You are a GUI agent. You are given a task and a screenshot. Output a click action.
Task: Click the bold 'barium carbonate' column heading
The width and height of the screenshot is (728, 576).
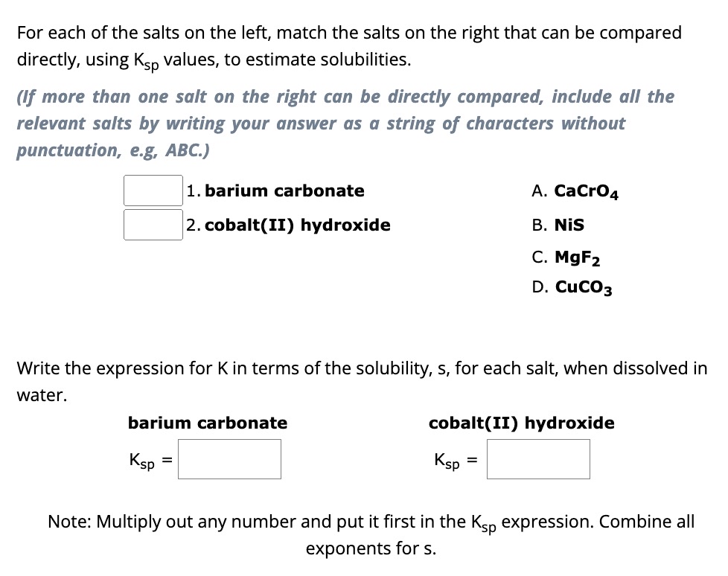208,423
